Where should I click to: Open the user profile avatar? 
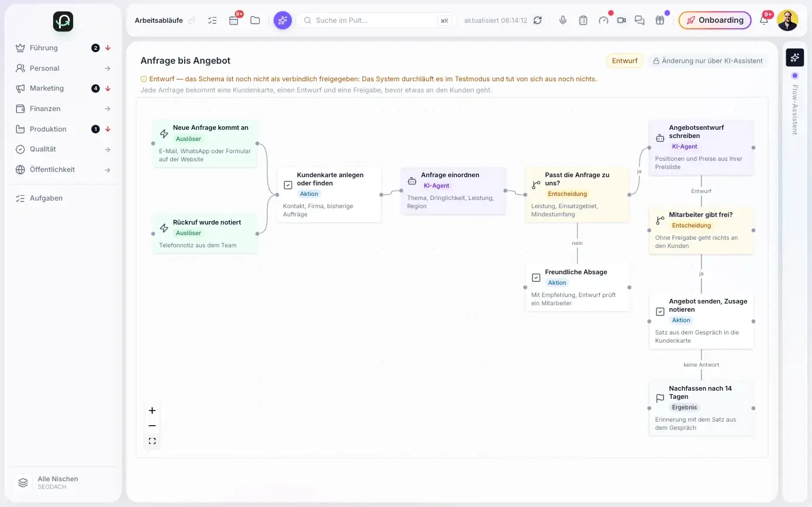point(787,20)
